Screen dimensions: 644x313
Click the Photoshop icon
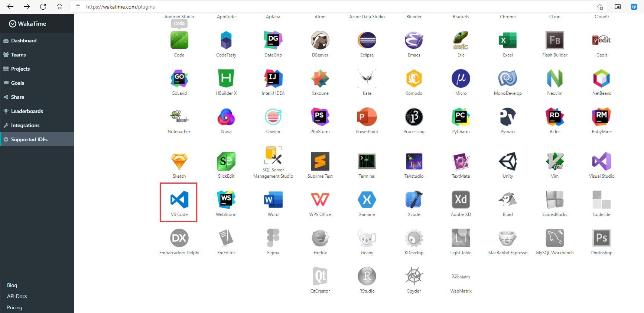(602, 238)
